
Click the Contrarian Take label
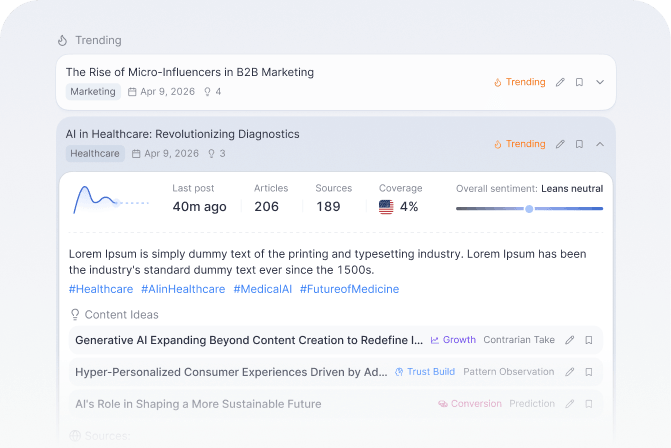519,340
